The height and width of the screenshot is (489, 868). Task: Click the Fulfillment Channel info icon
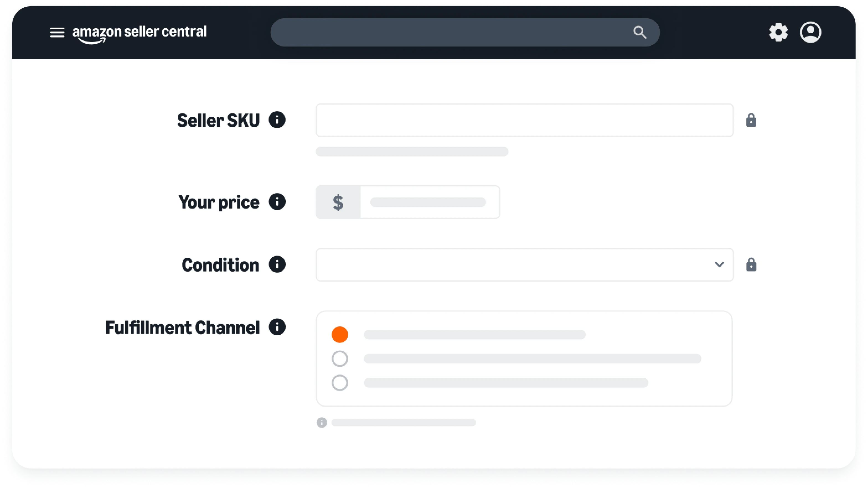(x=277, y=327)
